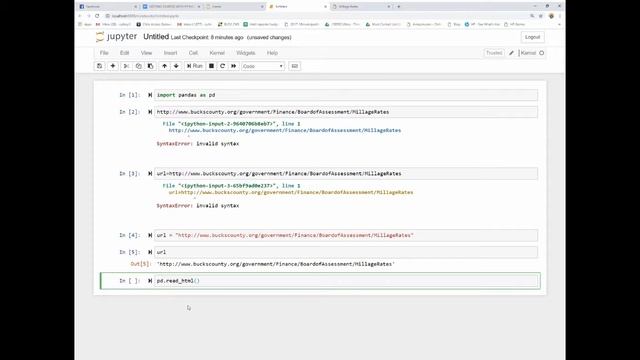Viewport: 640px width, 360px height.
Task: Reload the page with the browser refresh icon
Action: (x=97, y=16)
